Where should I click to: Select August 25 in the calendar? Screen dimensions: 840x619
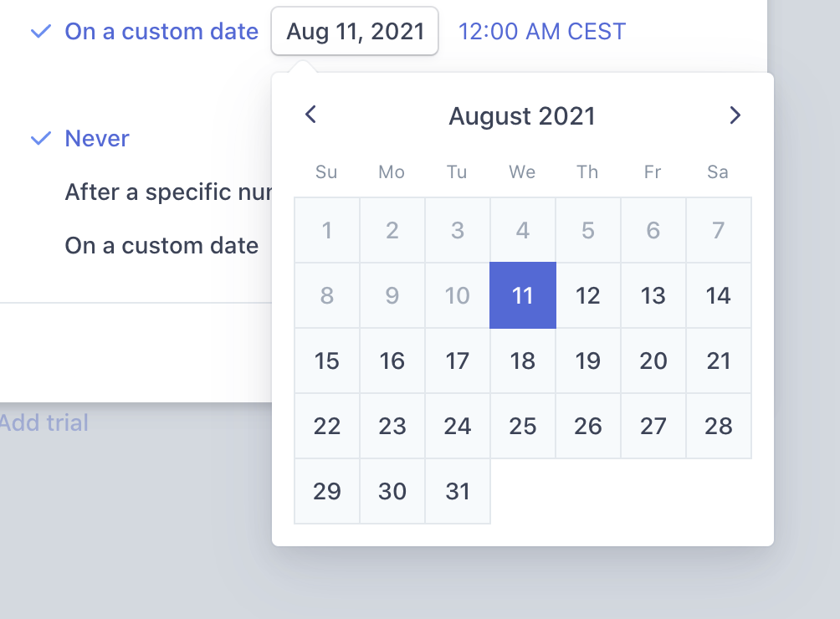[x=522, y=426]
